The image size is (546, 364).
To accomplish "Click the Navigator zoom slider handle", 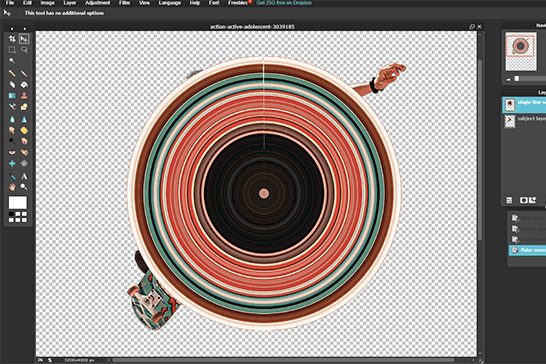I will tap(517, 79).
